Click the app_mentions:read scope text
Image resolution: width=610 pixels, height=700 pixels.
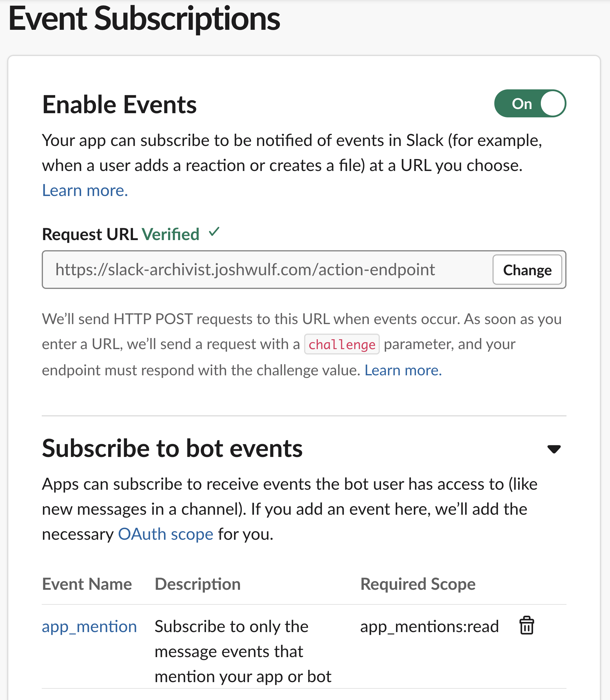pos(429,626)
